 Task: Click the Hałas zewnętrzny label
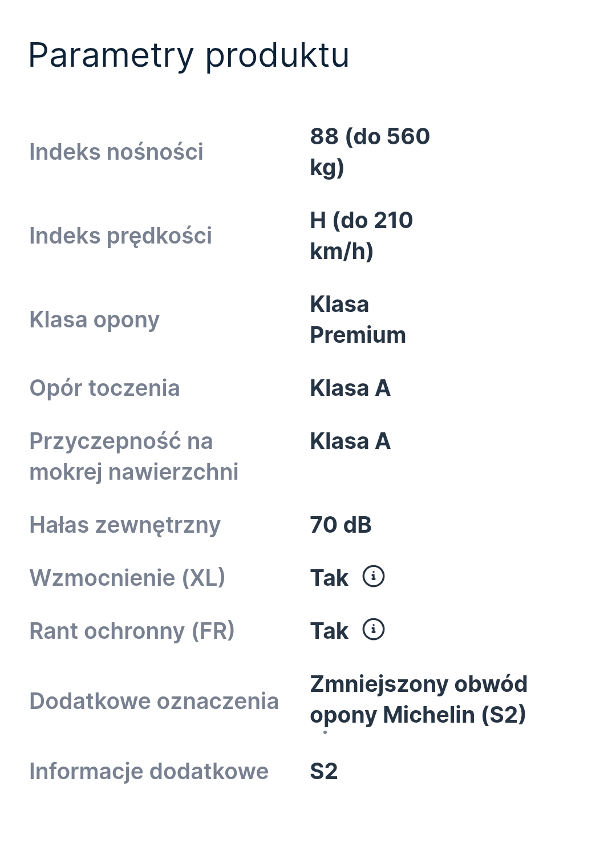pyautogui.click(x=125, y=525)
